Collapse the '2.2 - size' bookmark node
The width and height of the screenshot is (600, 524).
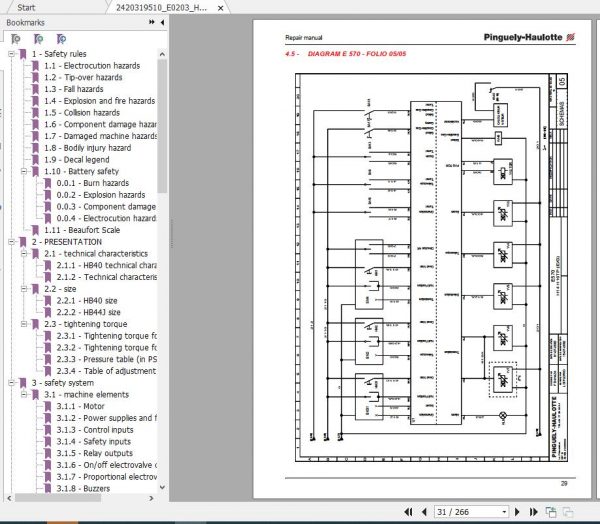24,289
